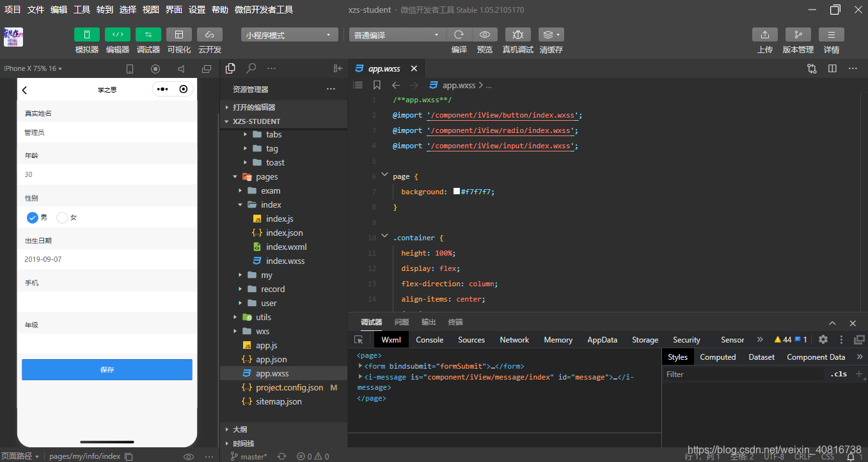Pick the birth date 2019-09-07 field
Screen dimensions: 868x462
pos(107,259)
